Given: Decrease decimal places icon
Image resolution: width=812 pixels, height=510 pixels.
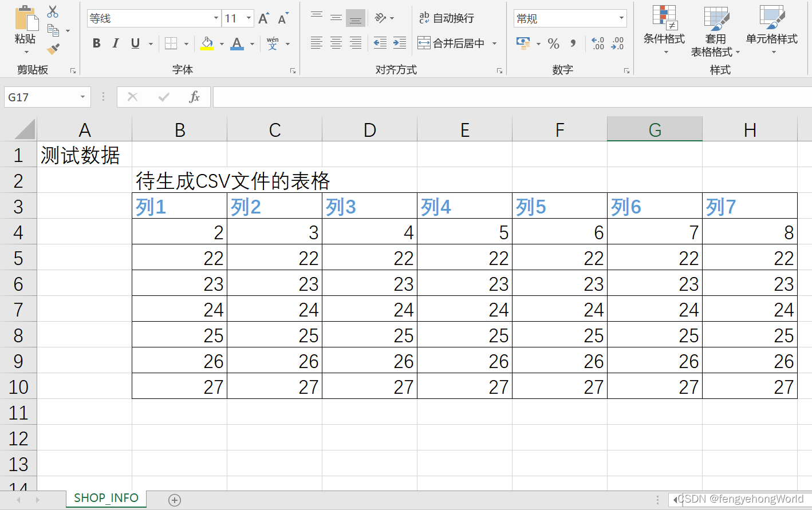Looking at the screenshot, I should [617, 43].
